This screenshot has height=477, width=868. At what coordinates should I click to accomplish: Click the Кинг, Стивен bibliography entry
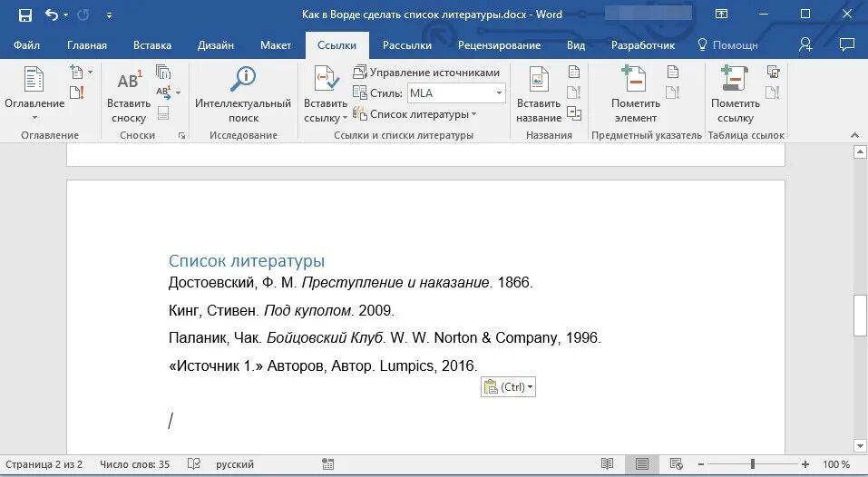[281, 310]
